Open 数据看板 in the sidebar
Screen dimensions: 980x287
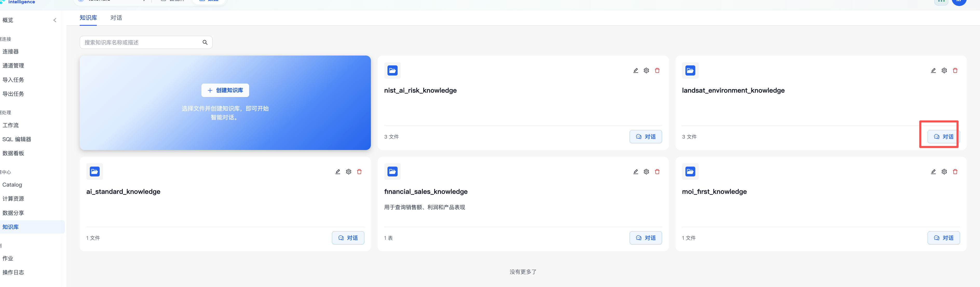(13, 154)
